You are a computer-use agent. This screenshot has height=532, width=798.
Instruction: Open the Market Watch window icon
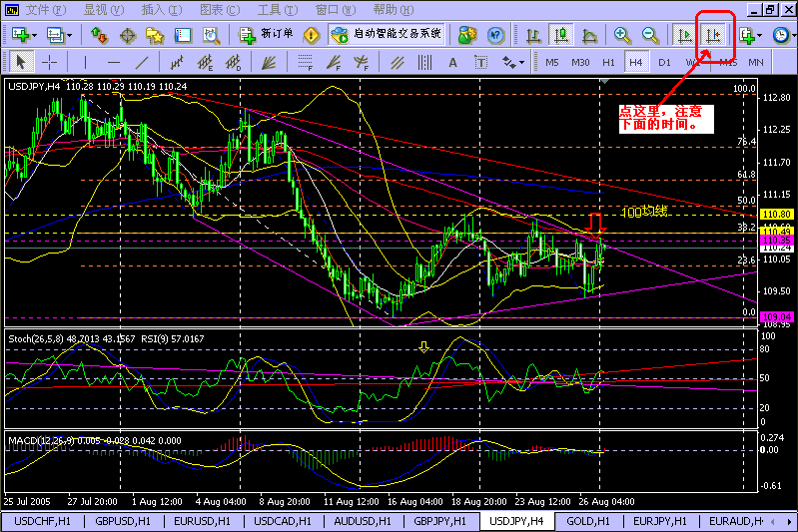[x=99, y=35]
